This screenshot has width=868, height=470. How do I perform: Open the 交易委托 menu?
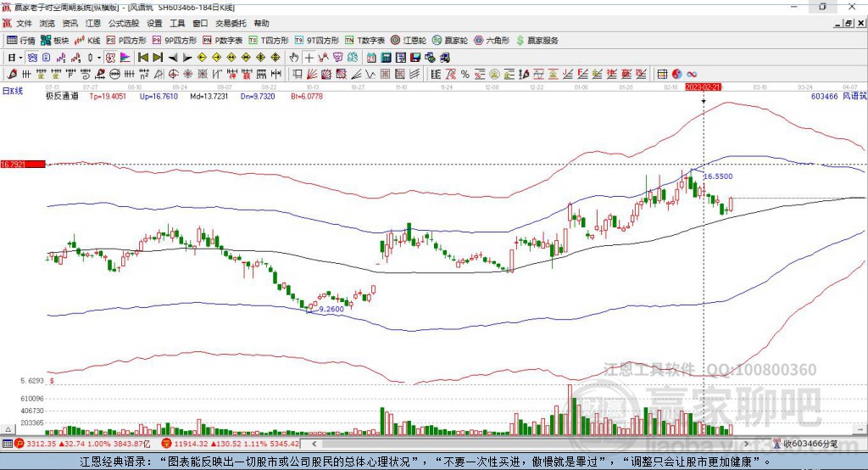[x=231, y=23]
